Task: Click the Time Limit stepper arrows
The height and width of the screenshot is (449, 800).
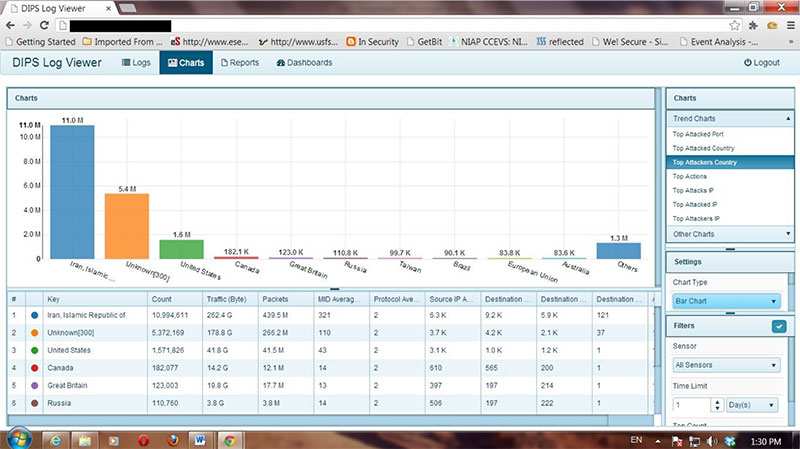Action: coord(717,405)
